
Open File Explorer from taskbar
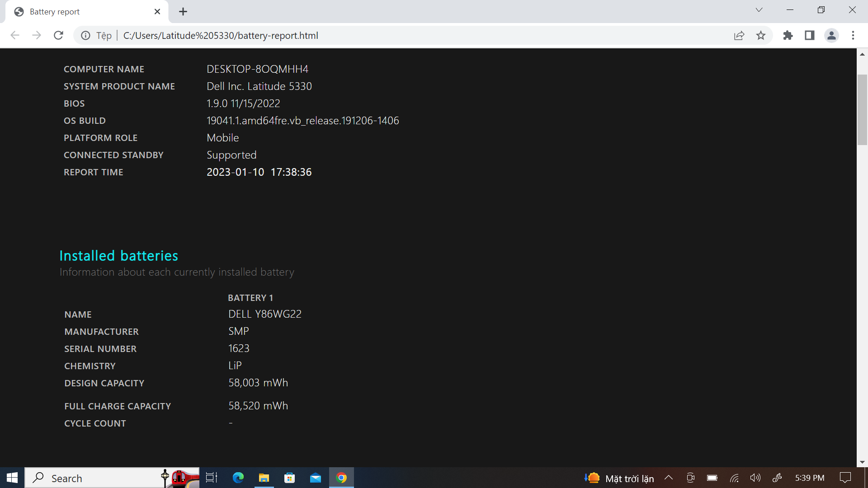point(264,478)
